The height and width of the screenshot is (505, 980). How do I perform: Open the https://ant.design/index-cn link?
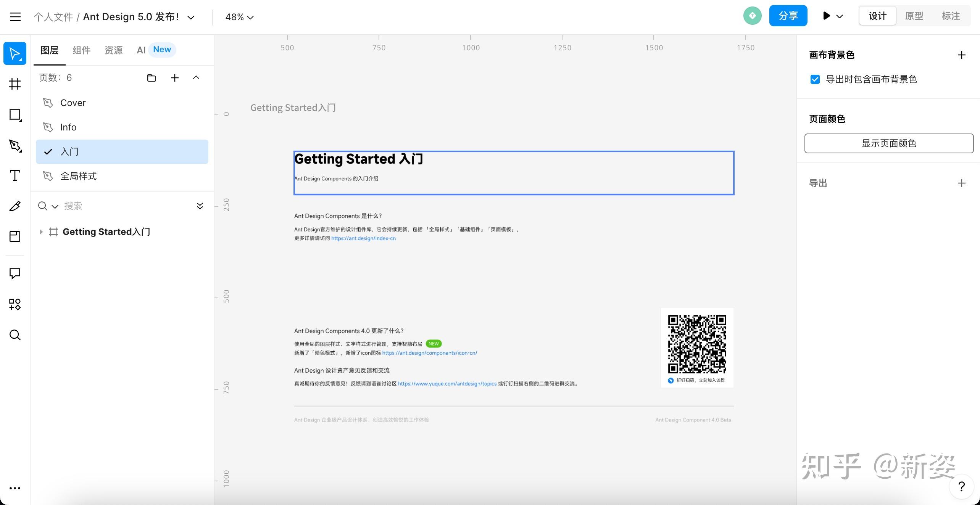363,238
